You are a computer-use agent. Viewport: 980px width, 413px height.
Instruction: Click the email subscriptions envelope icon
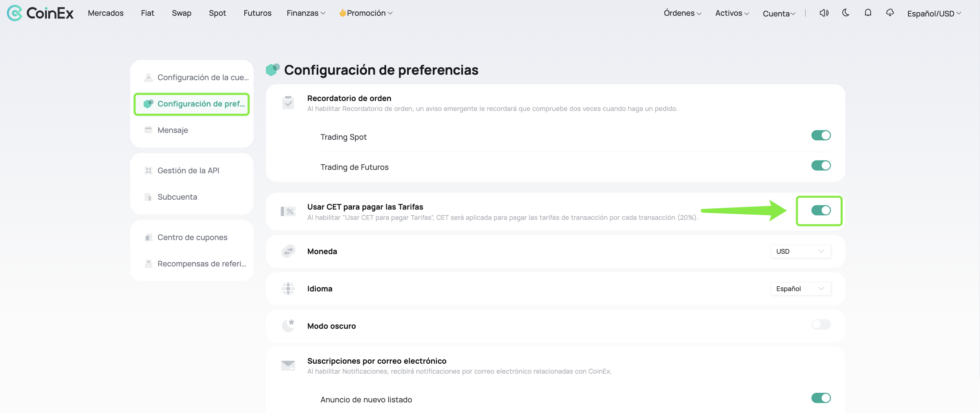click(288, 365)
